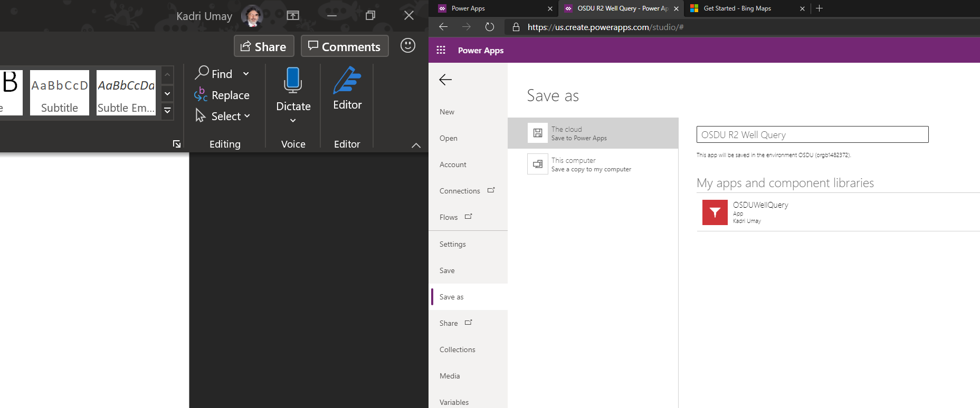
Task: Open the Styles pane launcher arrow
Action: [177, 144]
